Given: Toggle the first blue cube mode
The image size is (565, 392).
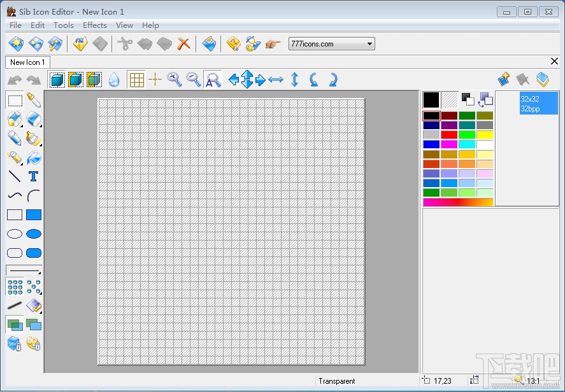Looking at the screenshot, I should point(57,80).
